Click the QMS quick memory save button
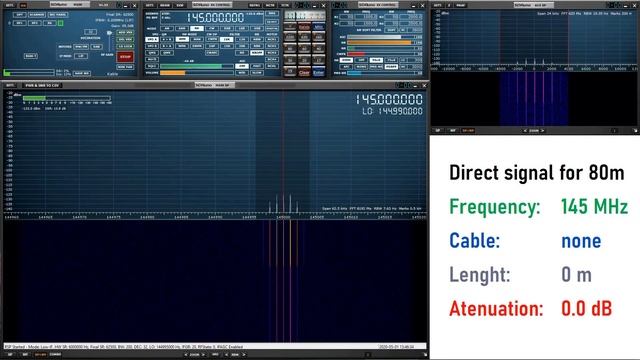 [152, 53]
